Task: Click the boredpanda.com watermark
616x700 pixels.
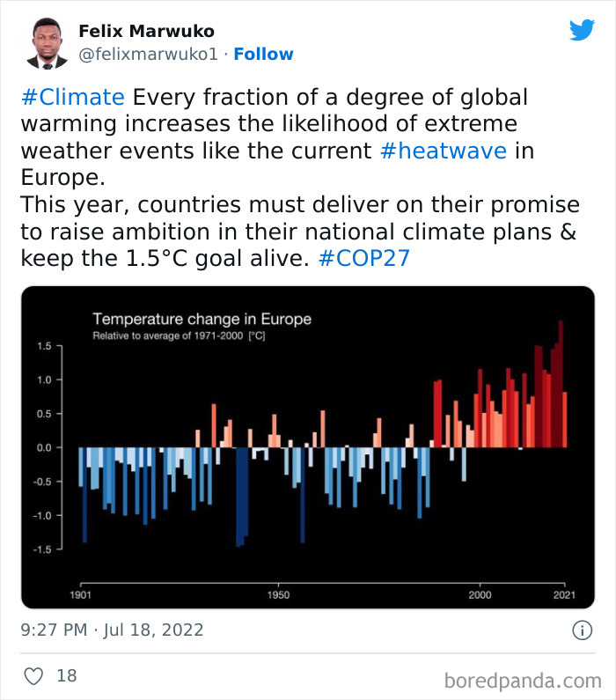Action: [x=523, y=681]
